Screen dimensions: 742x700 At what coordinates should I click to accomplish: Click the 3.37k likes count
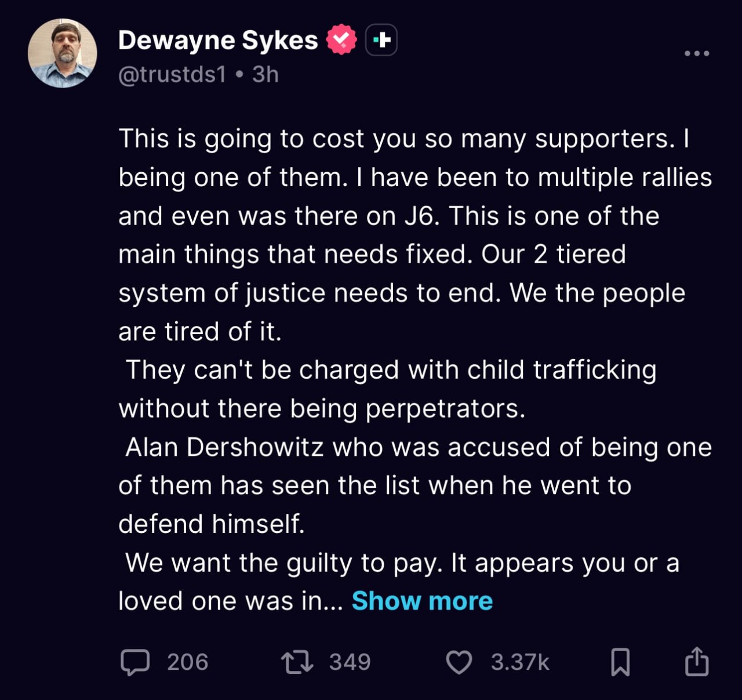(x=520, y=662)
